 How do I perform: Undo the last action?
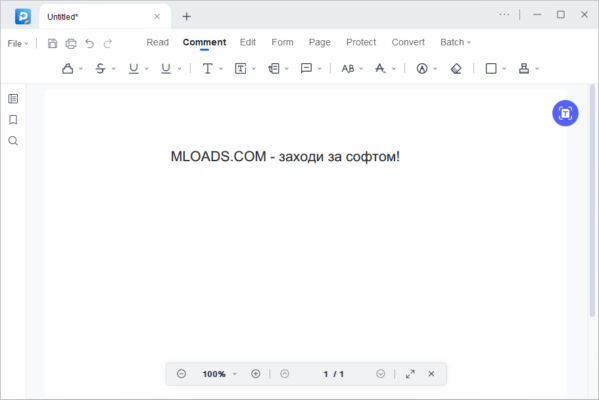point(89,44)
